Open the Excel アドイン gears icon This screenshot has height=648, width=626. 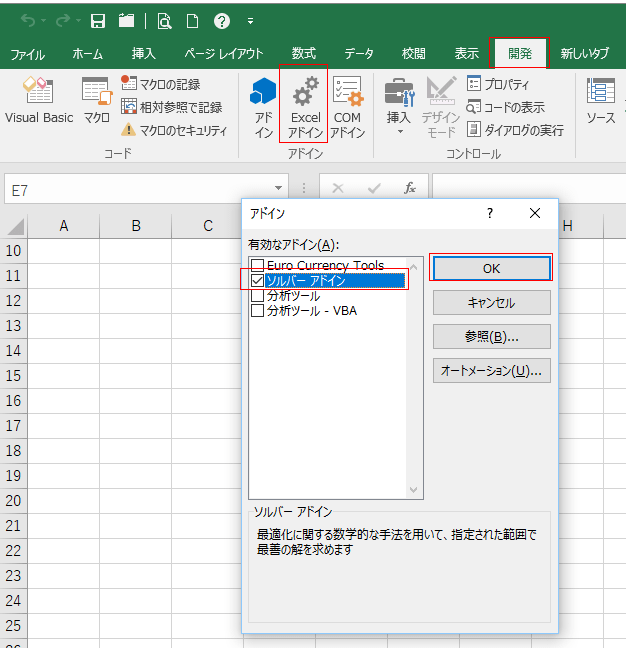click(x=305, y=107)
